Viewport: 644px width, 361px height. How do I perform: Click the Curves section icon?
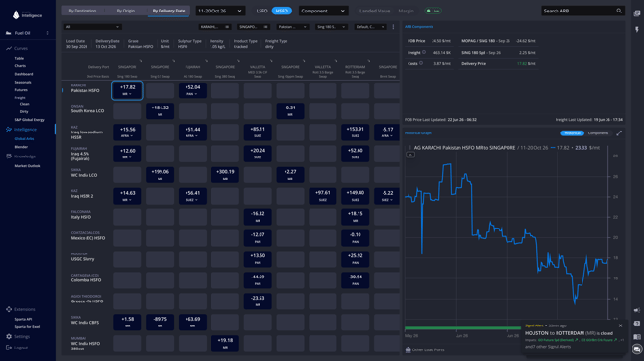pos(9,48)
